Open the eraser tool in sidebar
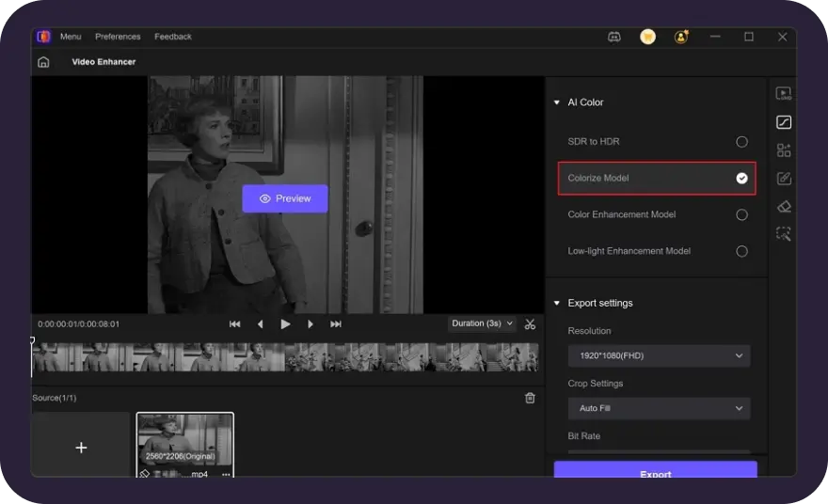Screen dimensions: 828x504 coord(783,207)
